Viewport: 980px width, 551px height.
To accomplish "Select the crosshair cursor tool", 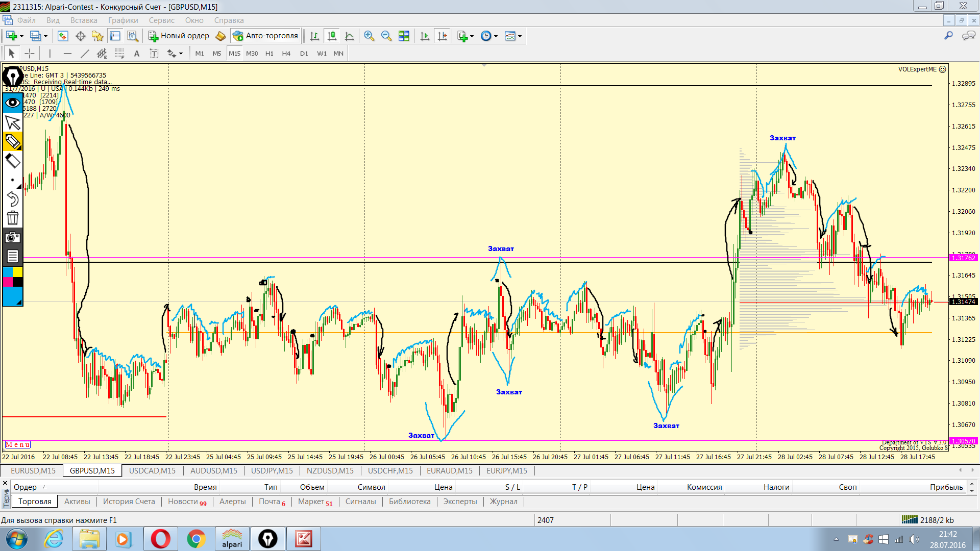I will tap(30, 54).
